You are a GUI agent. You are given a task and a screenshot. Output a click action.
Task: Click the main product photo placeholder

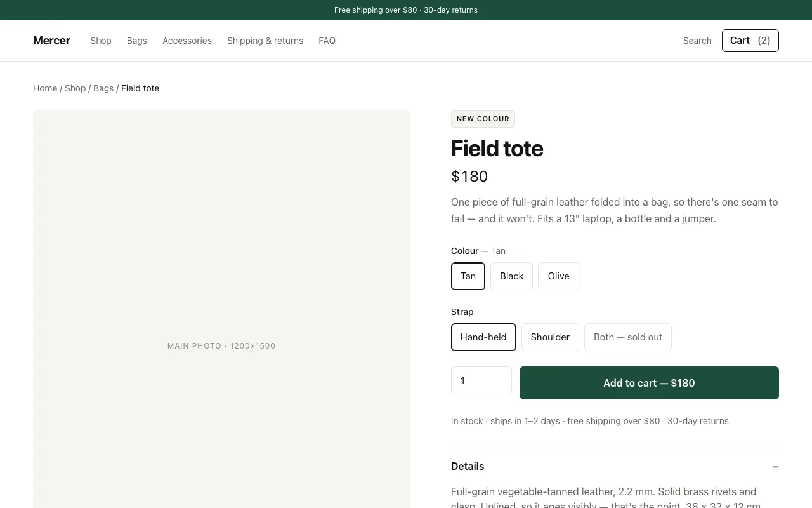tap(221, 309)
